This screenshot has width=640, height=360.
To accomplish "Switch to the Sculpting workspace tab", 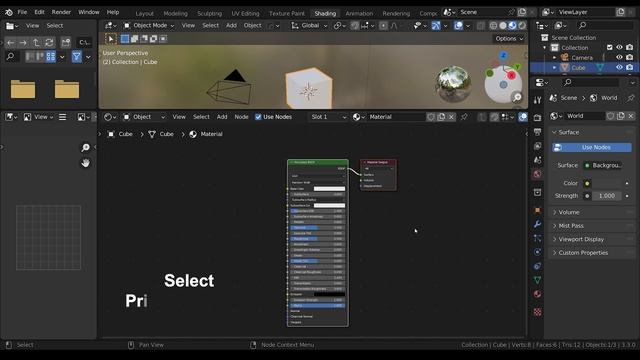I will [209, 13].
